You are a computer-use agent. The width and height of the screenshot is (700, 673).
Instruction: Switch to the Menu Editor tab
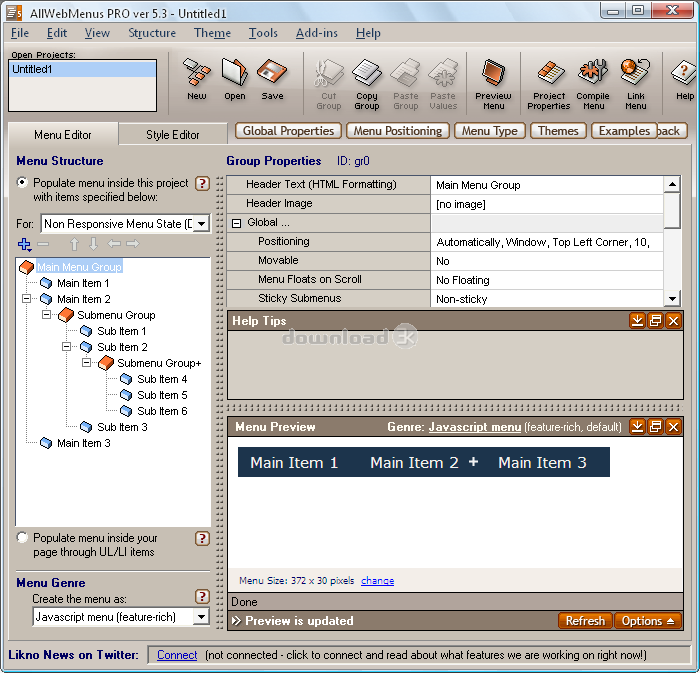pyautogui.click(x=63, y=134)
